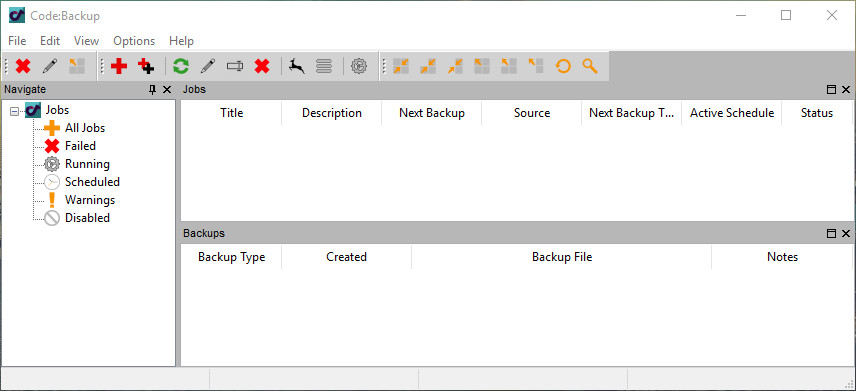This screenshot has height=391, width=856.
Task: Click the grid icon immediately left of the orange rotate arrow
Action: click(x=536, y=67)
